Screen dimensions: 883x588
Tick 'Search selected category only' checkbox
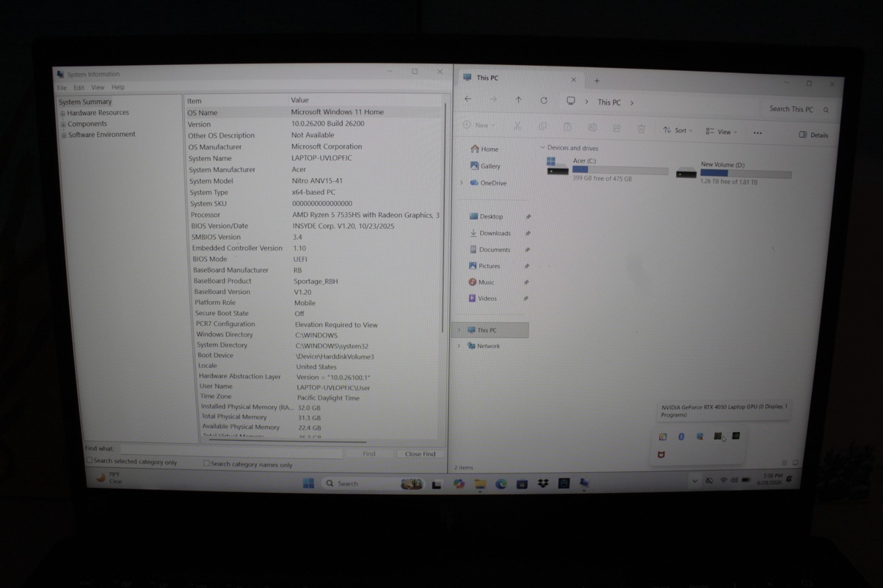[x=89, y=460]
